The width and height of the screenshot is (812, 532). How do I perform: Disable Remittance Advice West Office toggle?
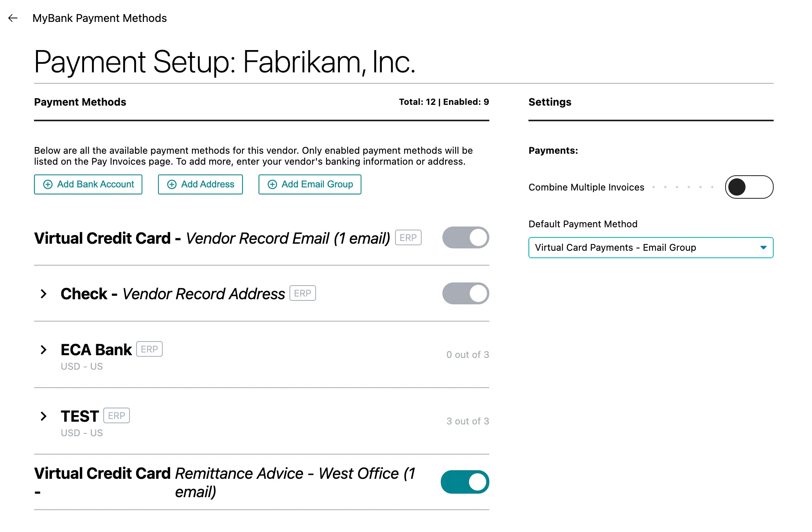coord(465,482)
